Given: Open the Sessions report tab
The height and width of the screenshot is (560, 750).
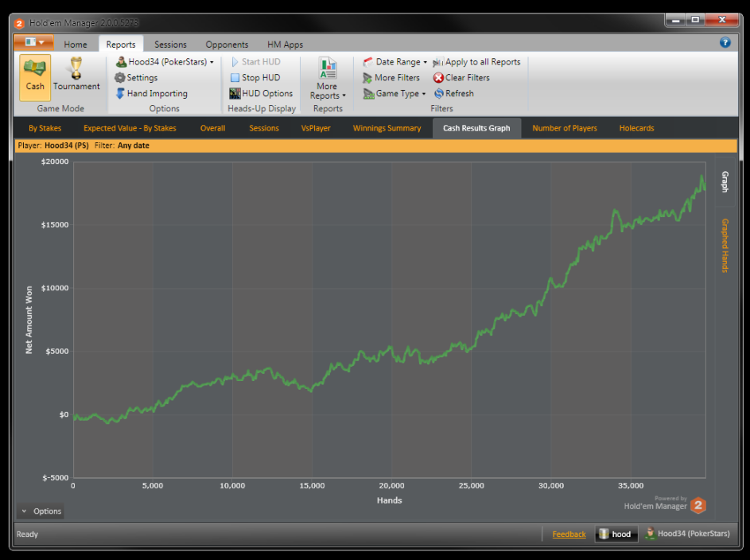Looking at the screenshot, I should pyautogui.click(x=264, y=128).
